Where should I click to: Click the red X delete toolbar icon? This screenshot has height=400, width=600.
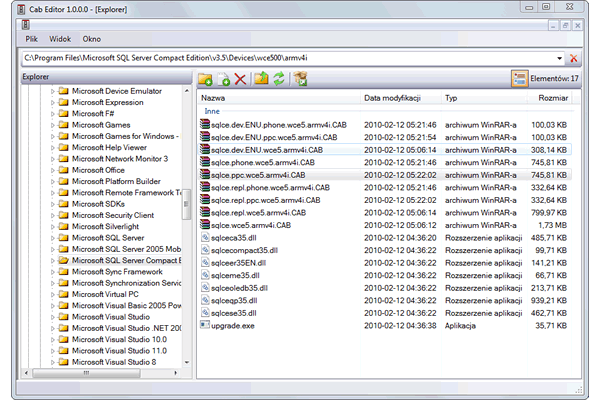coord(240,79)
